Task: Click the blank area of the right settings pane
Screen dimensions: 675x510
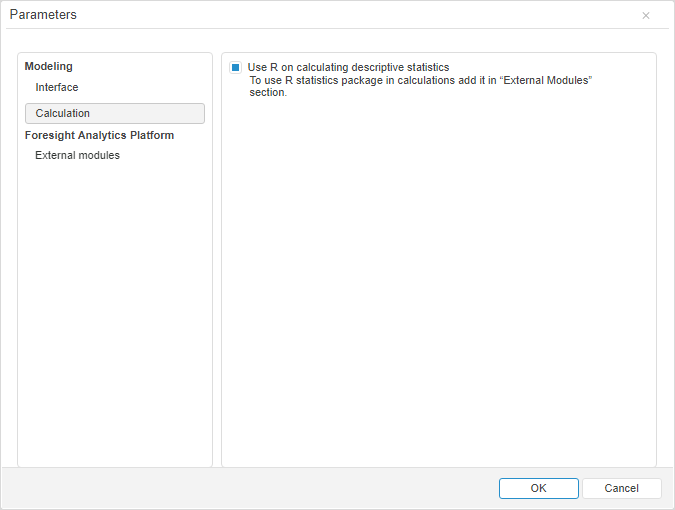Action: pos(438,290)
